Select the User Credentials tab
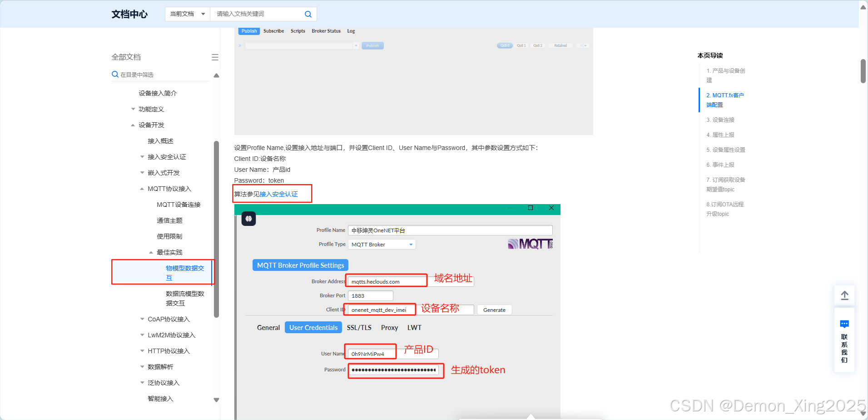Screen dimensions: 868x420 (x=313, y=328)
